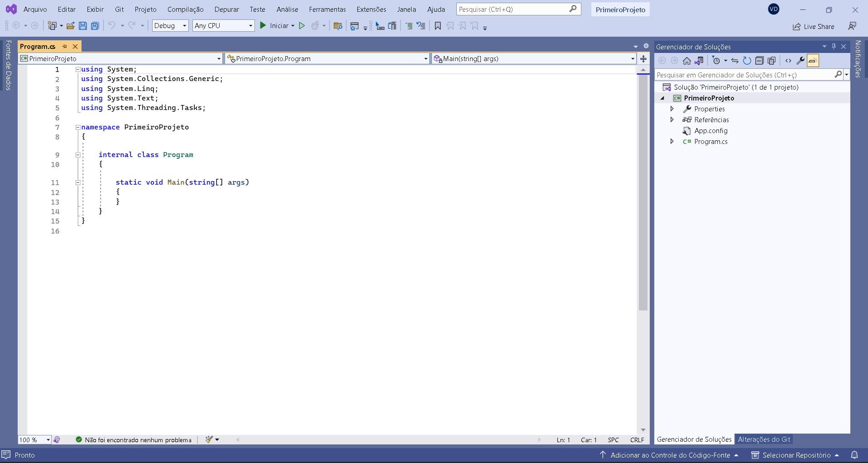Expand the Program.cs tree node
868x463 pixels.
point(672,141)
